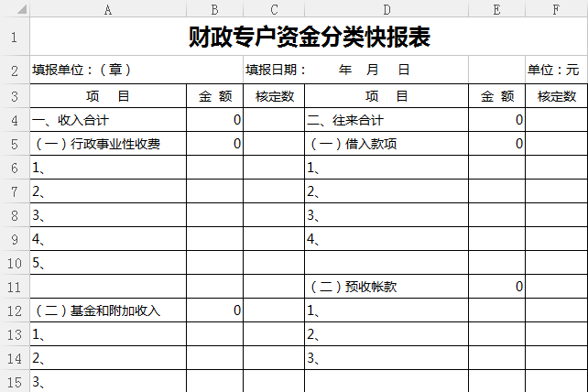Select the 二、往来合计 cell

[387, 120]
